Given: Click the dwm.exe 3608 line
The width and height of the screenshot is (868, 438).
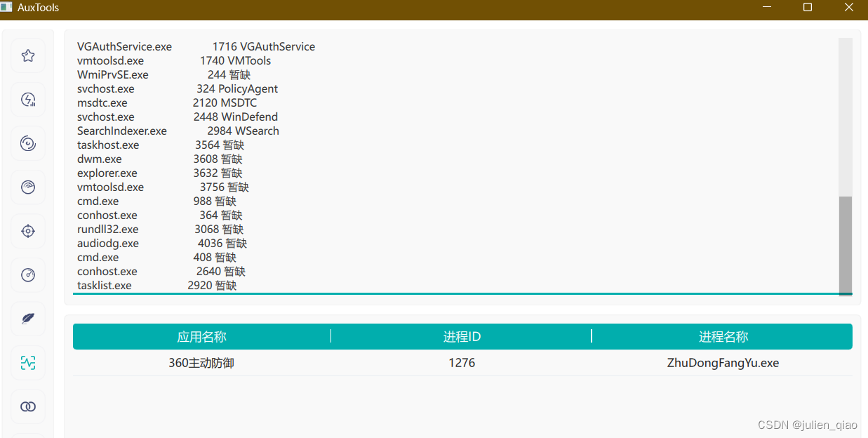Looking at the screenshot, I should coord(160,159).
